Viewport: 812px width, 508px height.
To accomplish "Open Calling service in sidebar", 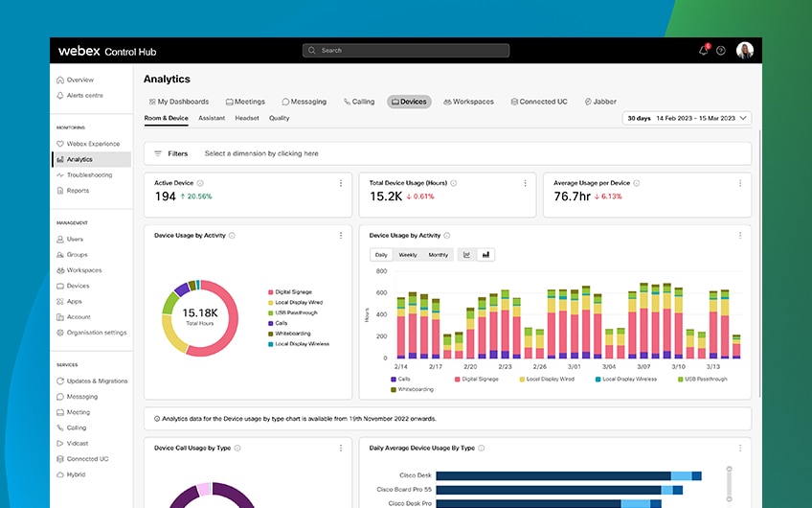I will [x=72, y=427].
